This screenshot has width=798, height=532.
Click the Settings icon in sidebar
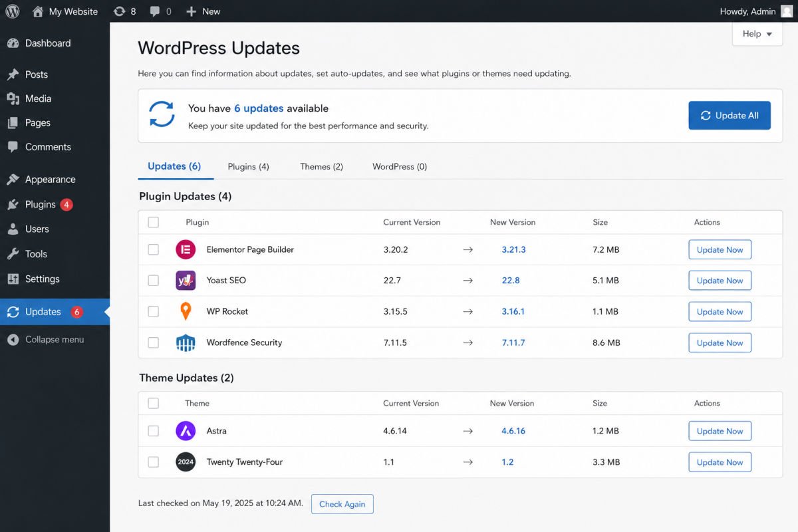point(13,279)
